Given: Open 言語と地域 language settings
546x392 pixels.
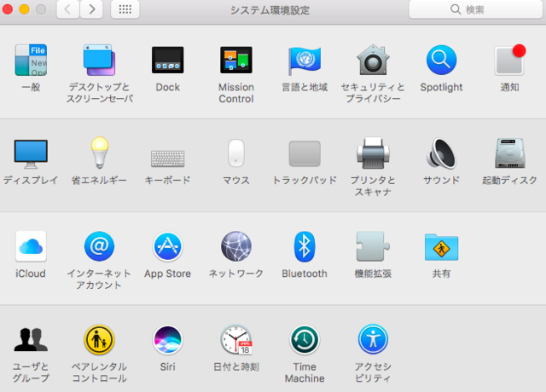Looking at the screenshot, I should pyautogui.click(x=305, y=61).
